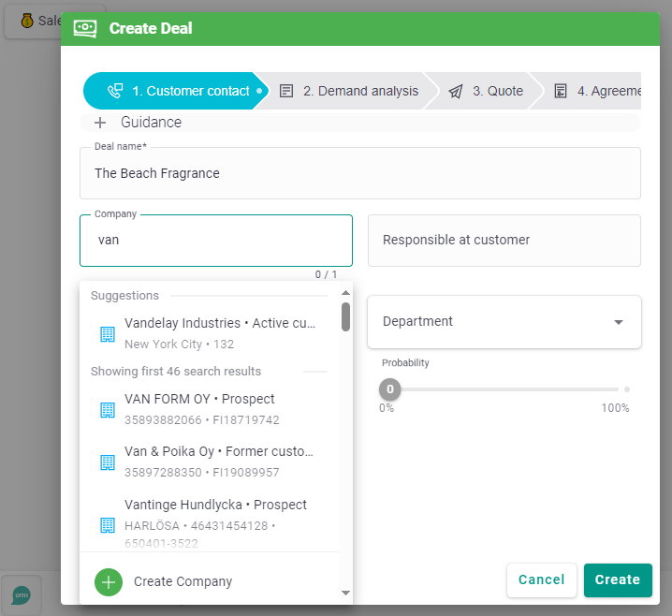
Task: Click the building icon beside VAN FORM OY
Action: [107, 409]
